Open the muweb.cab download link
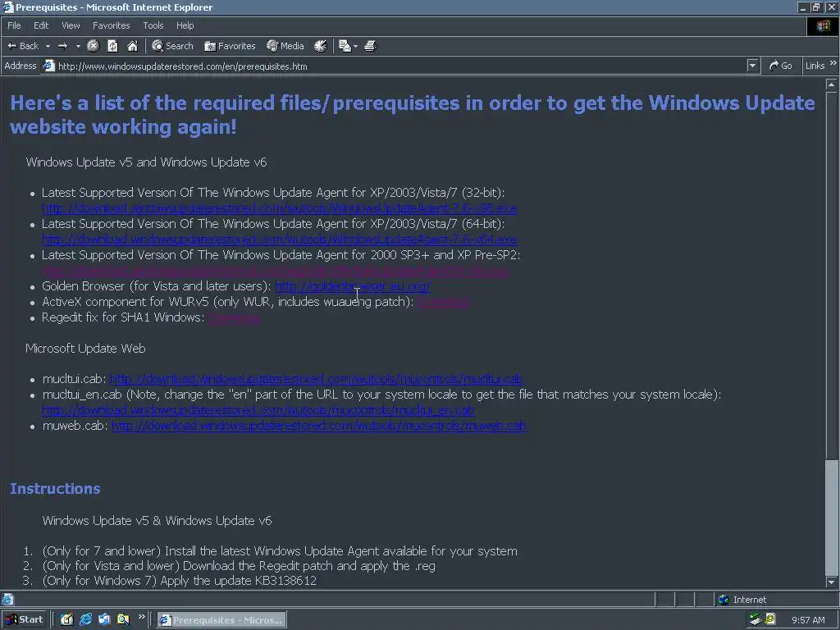 click(x=319, y=426)
